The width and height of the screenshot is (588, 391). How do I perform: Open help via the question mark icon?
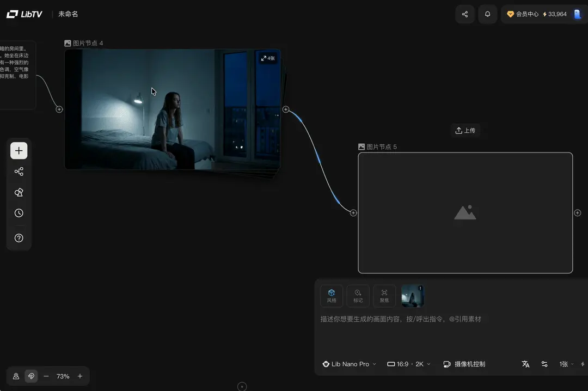[19, 237]
